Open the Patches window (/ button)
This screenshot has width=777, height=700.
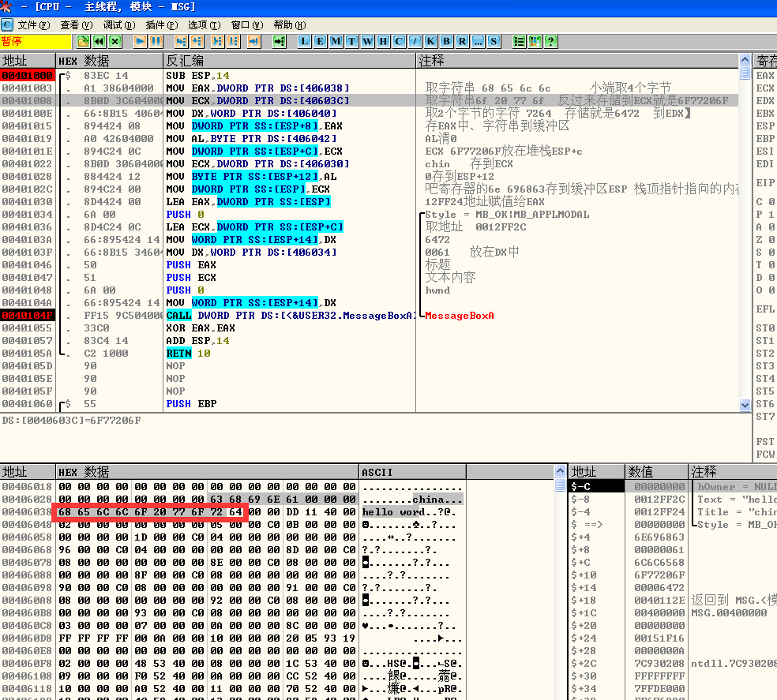(415, 42)
